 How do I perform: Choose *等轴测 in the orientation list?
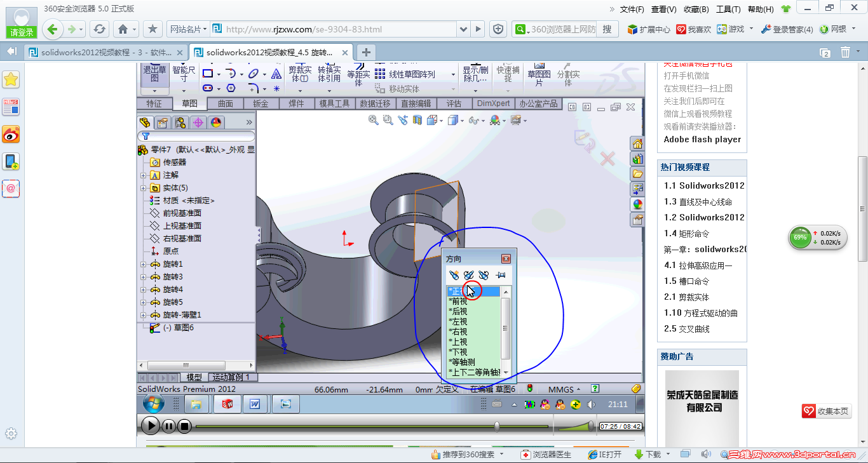click(x=462, y=362)
